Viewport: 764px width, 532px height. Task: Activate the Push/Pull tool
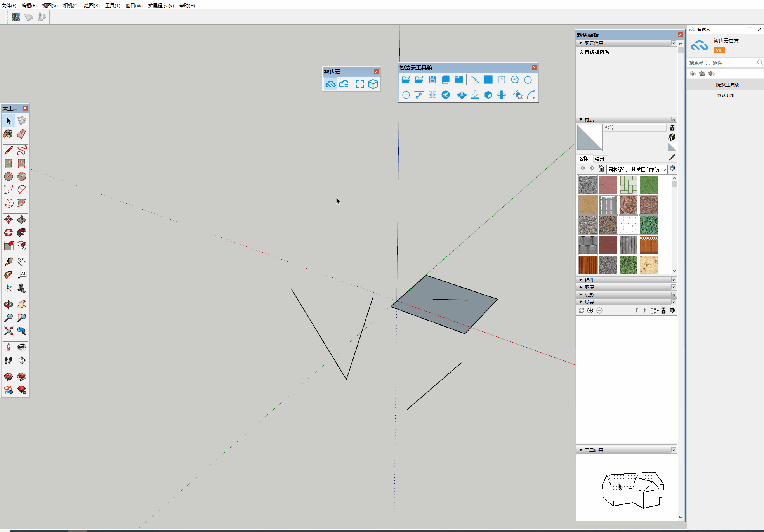click(x=22, y=220)
